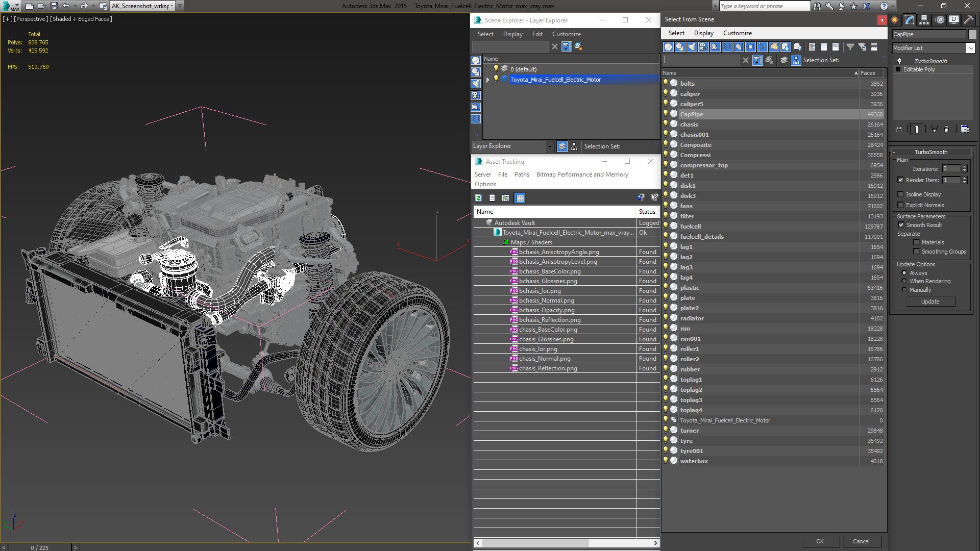The width and height of the screenshot is (980, 551).
Task: Select When Rendering update option
Action: pos(904,281)
